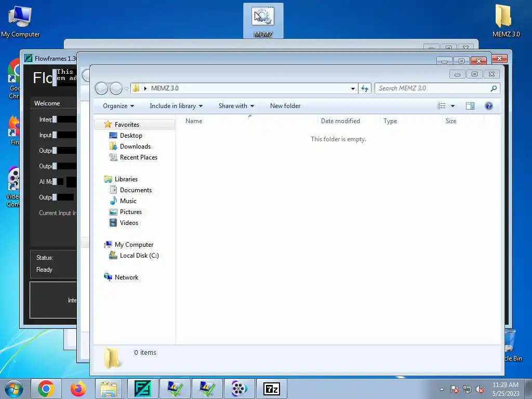
Task: Expand the breadcrumb arrow before MEMZ 3.0
Action: pyautogui.click(x=145, y=88)
